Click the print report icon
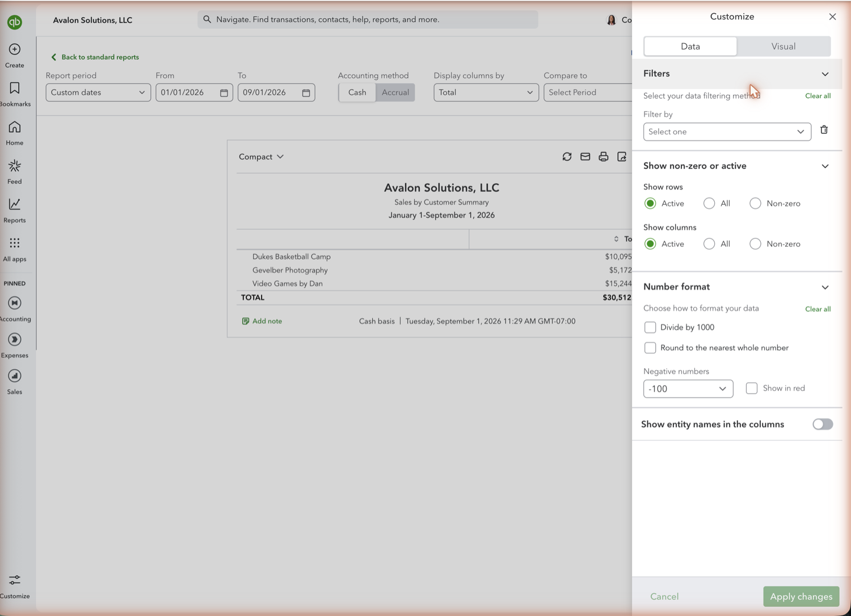Screen dimensions: 851x616 [603, 157]
